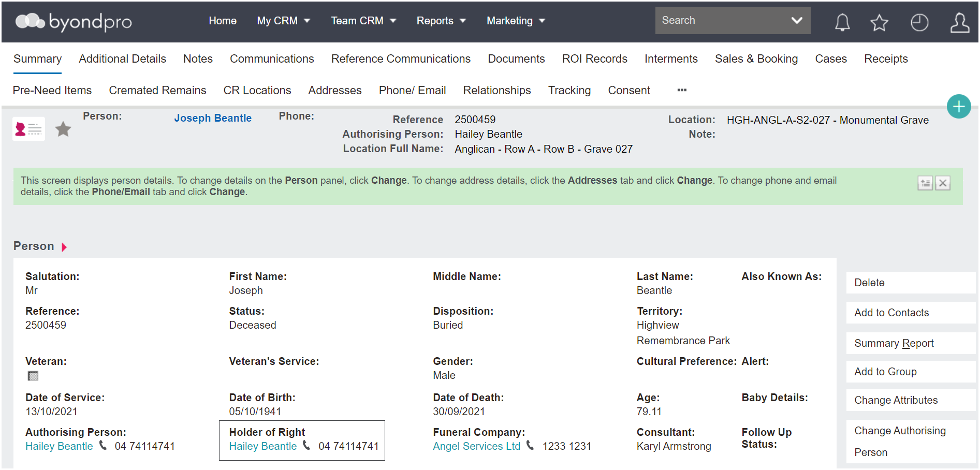
Task: Click the Add to Group button
Action: [x=911, y=372]
